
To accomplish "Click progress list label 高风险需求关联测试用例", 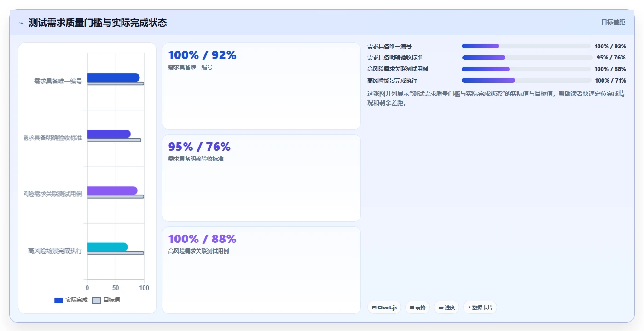I will [x=398, y=69].
